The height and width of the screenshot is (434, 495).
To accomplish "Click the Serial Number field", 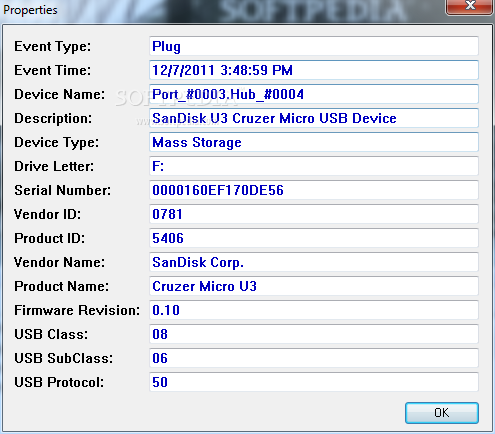I will click(x=314, y=190).
